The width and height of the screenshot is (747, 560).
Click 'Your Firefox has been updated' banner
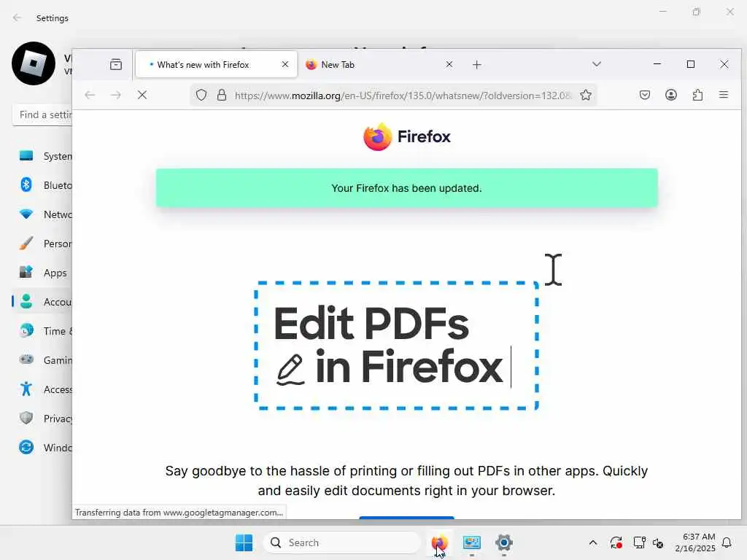(x=406, y=188)
